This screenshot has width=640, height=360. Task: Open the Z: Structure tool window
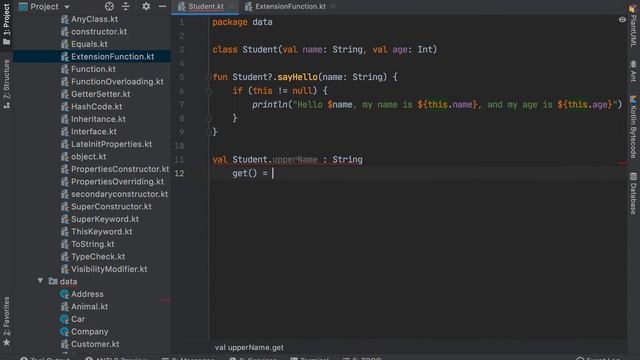6,84
